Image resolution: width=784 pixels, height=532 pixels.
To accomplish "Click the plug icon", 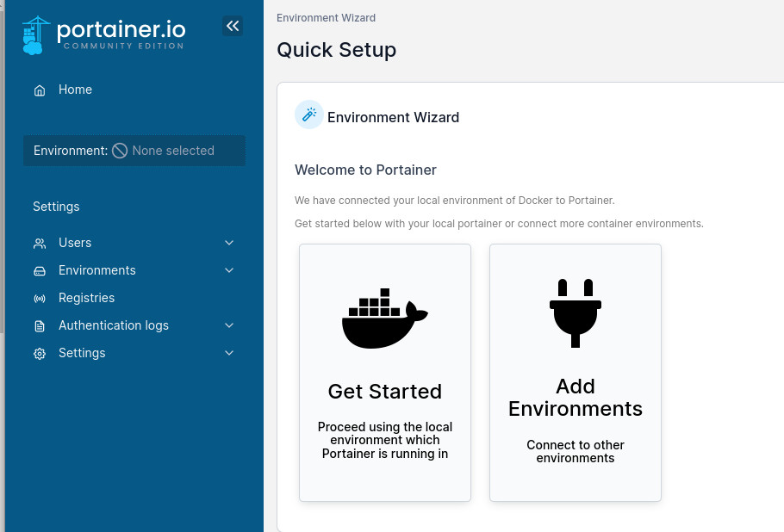I will [576, 312].
